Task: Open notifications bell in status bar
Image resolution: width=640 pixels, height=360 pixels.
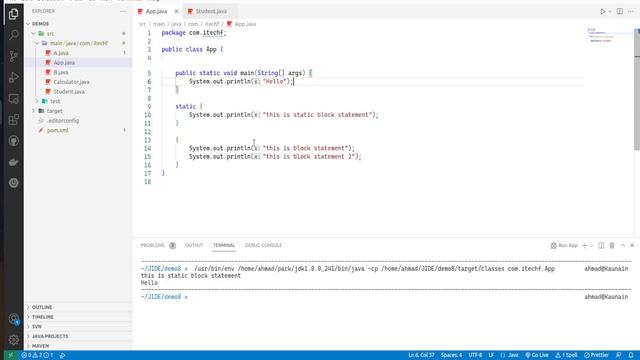Action: coord(631,355)
